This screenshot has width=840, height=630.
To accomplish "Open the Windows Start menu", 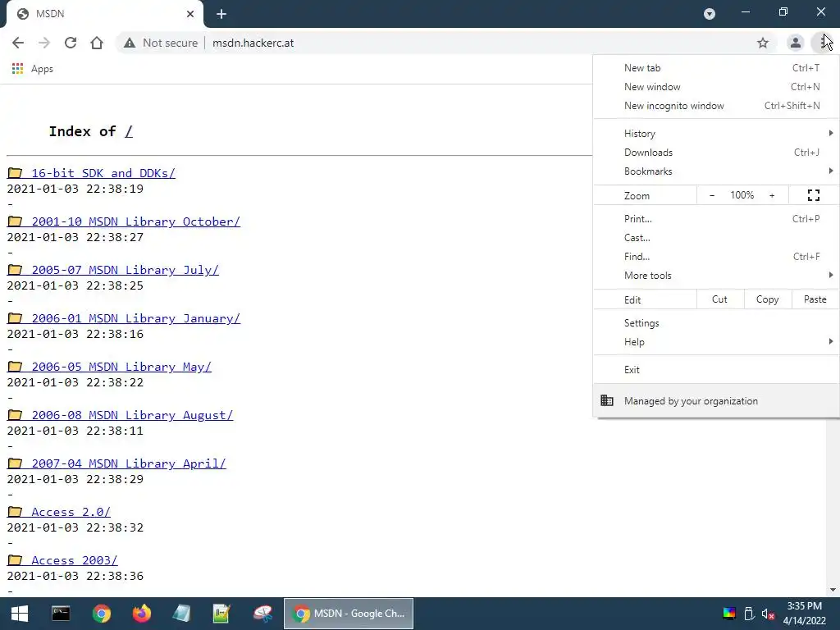I will click(20, 614).
